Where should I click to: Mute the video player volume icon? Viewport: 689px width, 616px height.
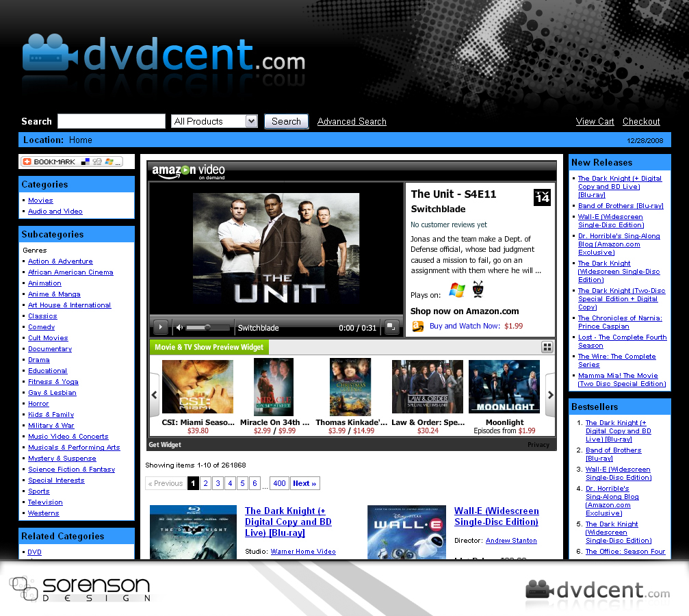pyautogui.click(x=179, y=328)
